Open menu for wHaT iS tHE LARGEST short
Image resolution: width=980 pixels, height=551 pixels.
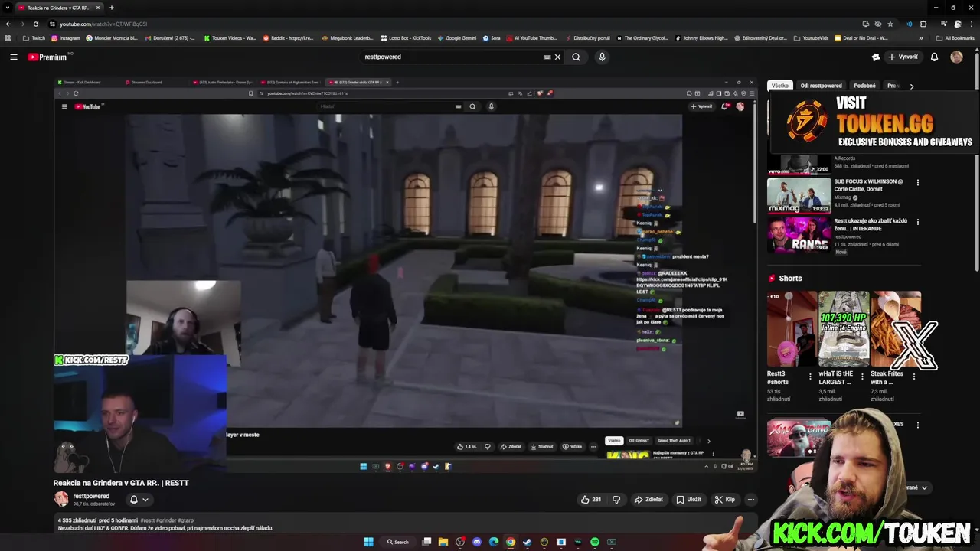point(862,377)
